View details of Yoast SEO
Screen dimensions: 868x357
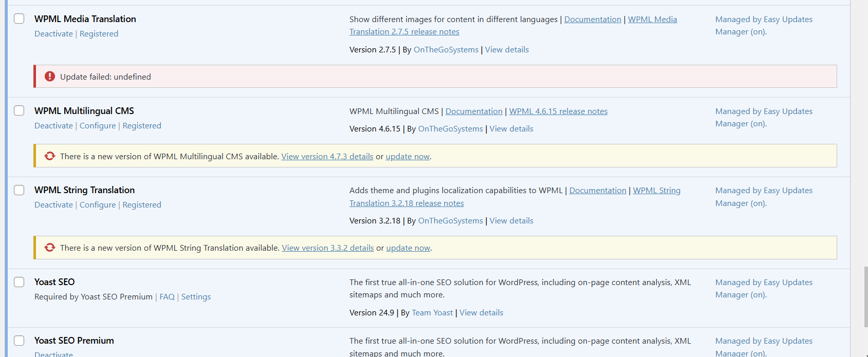tap(481, 313)
